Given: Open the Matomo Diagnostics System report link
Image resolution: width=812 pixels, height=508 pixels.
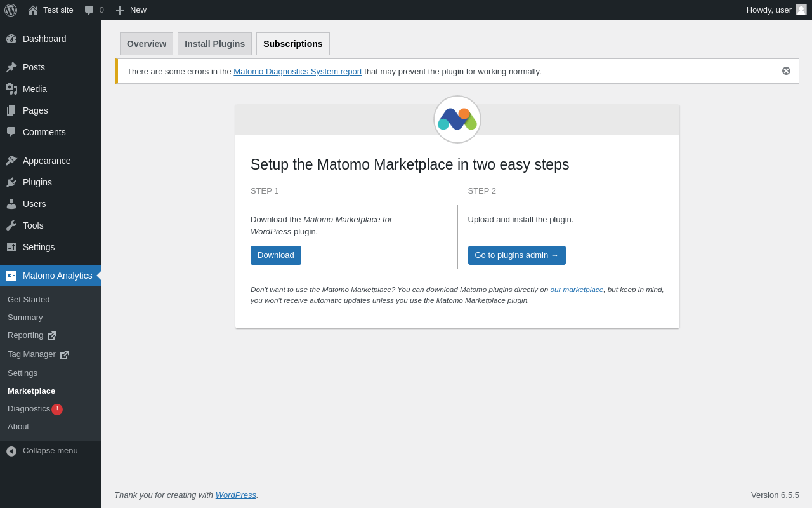Looking at the screenshot, I should pos(298,72).
